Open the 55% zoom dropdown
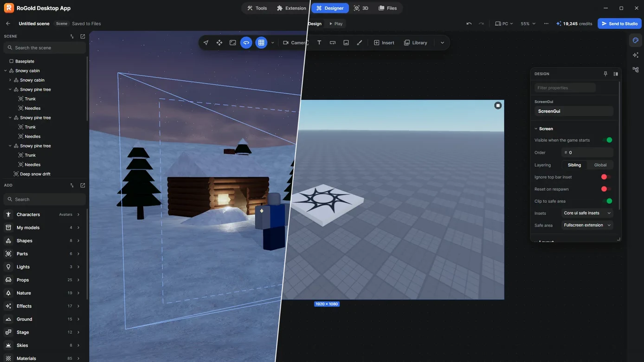This screenshot has width=644, height=362. pos(528,24)
